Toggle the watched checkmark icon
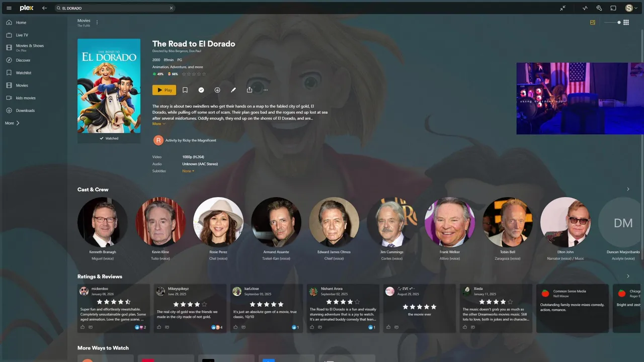Image resolution: width=644 pixels, height=362 pixels. click(x=201, y=90)
